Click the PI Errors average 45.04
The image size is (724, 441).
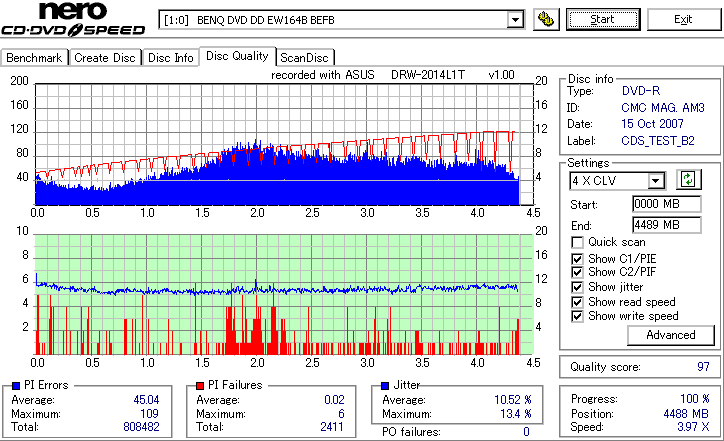[x=146, y=400]
